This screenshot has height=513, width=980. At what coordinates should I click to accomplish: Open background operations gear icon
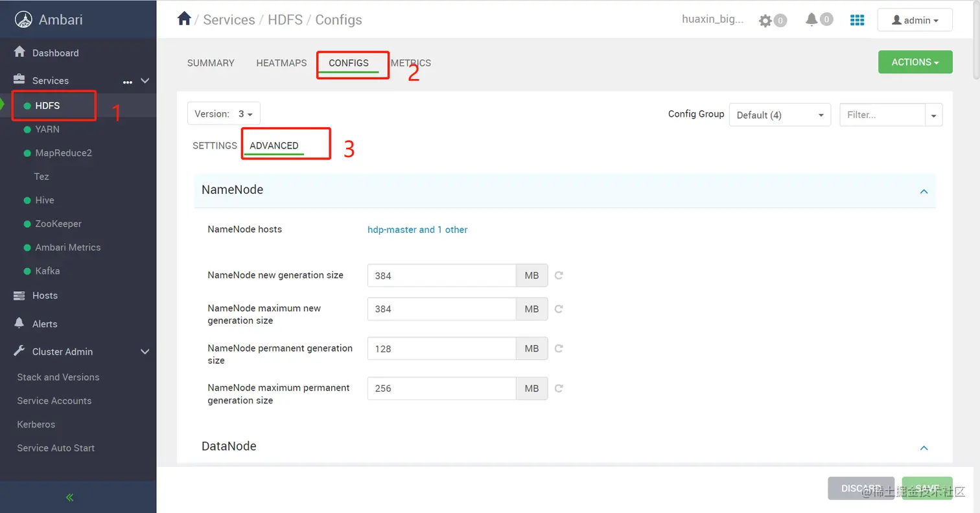click(765, 21)
